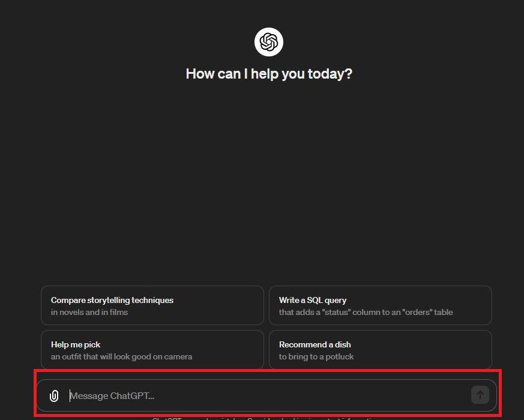Click the How can I help you today heading
This screenshot has height=420, width=524.
click(x=269, y=74)
